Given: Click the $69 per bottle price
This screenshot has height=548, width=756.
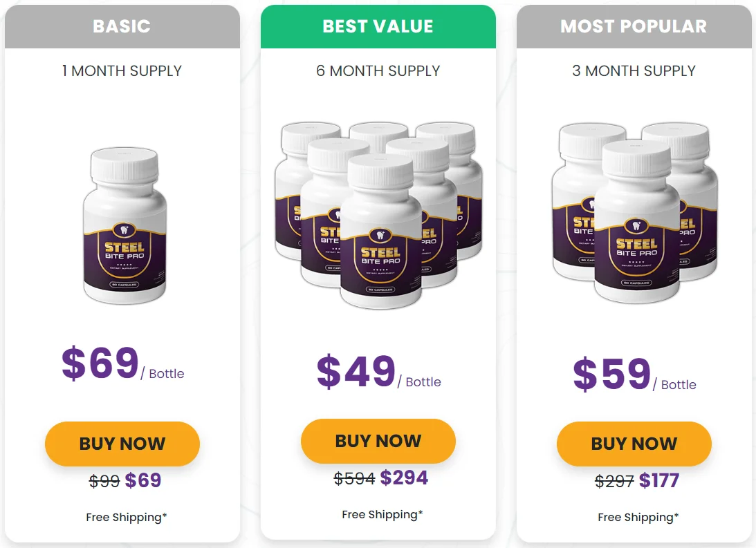Looking at the screenshot, I should click(101, 363).
